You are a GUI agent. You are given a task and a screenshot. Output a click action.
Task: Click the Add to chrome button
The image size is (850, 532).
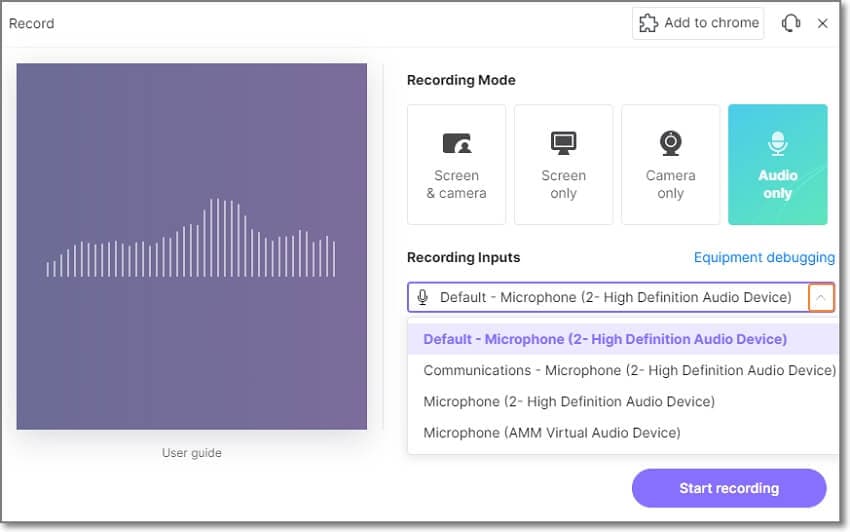[698, 23]
